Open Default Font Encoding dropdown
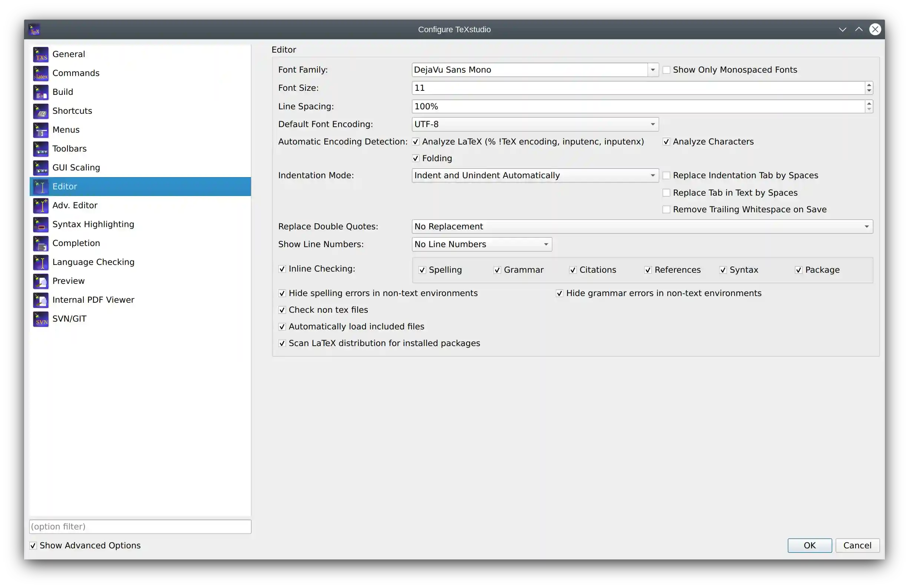 coord(535,124)
